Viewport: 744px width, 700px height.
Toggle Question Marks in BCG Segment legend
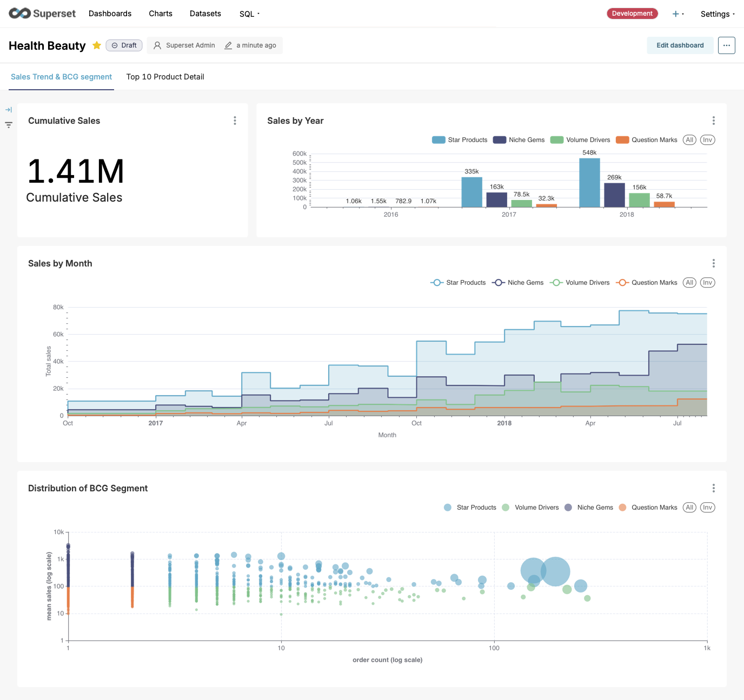point(648,508)
